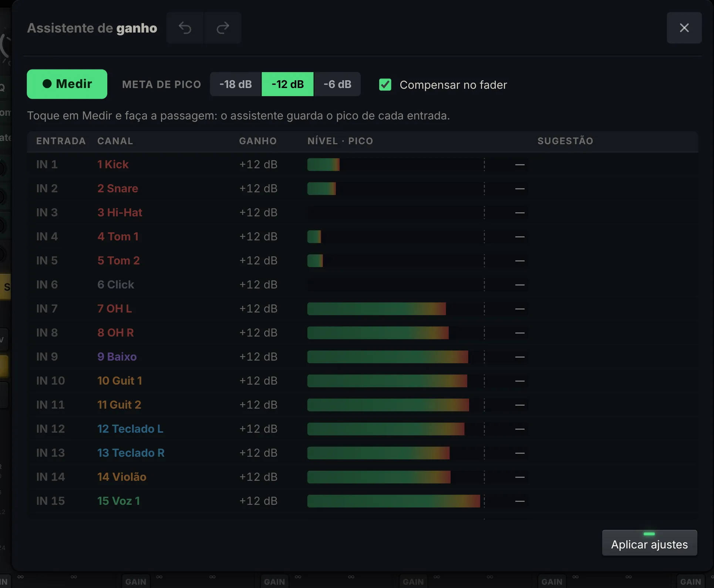Select the 3 Hi-Hat channel name
This screenshot has height=588, width=714.
pos(119,213)
